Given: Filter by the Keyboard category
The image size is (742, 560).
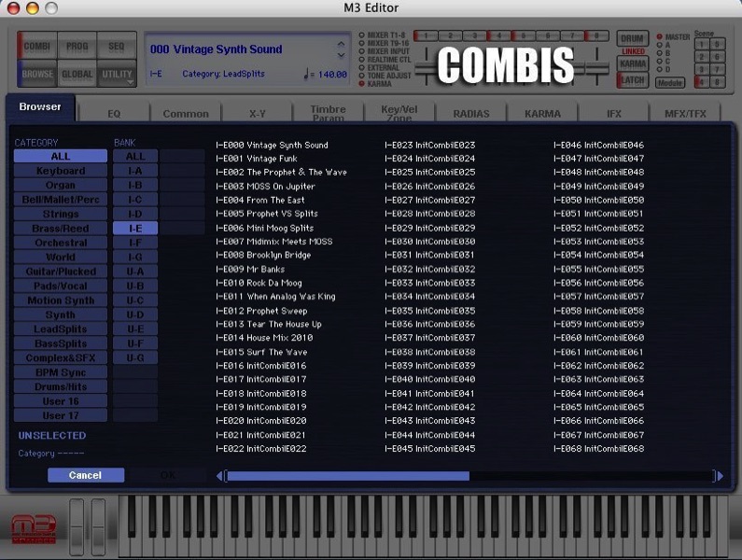Looking at the screenshot, I should (x=61, y=171).
